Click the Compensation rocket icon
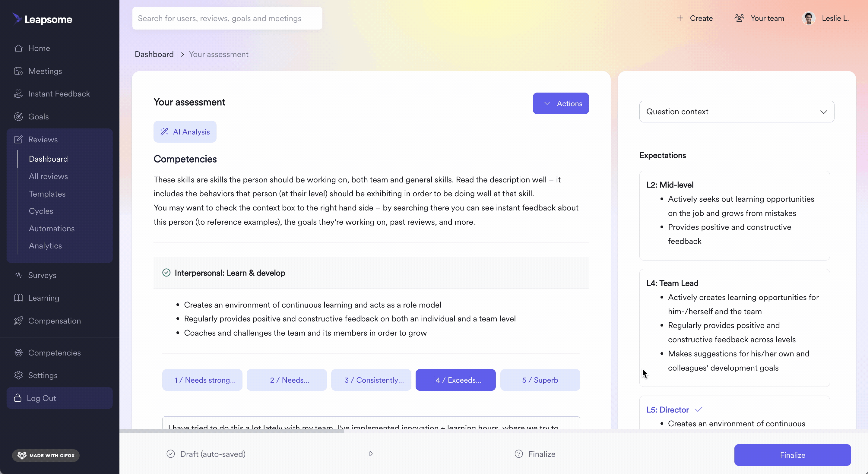The height and width of the screenshot is (474, 868). 18,321
